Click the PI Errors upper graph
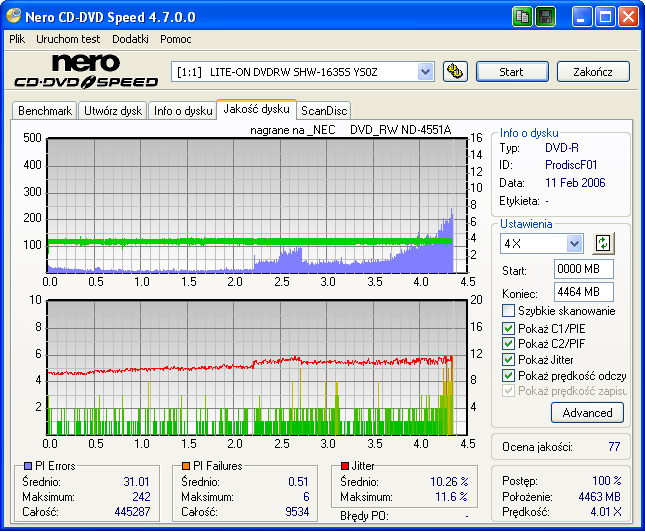This screenshot has width=645, height=531. point(257,205)
